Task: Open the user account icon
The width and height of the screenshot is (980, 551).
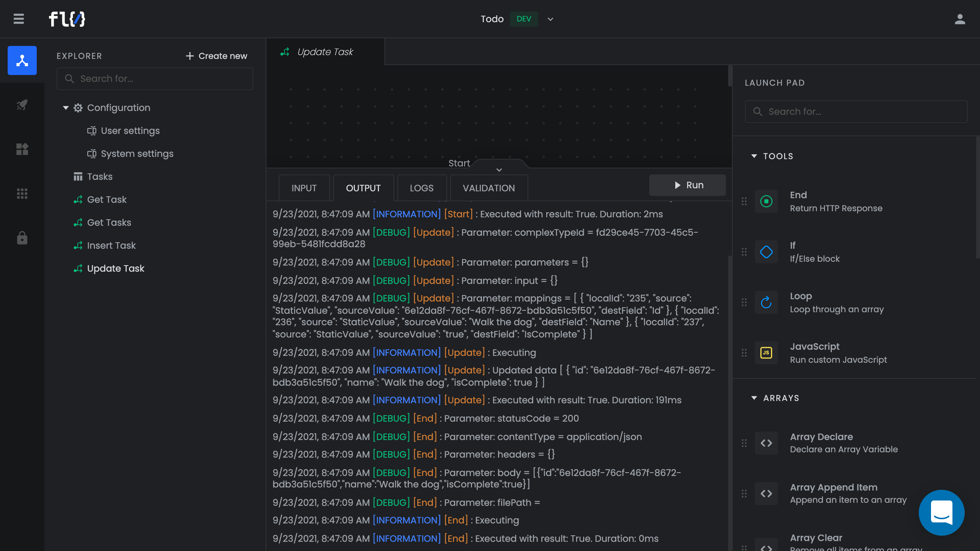Action: (960, 19)
